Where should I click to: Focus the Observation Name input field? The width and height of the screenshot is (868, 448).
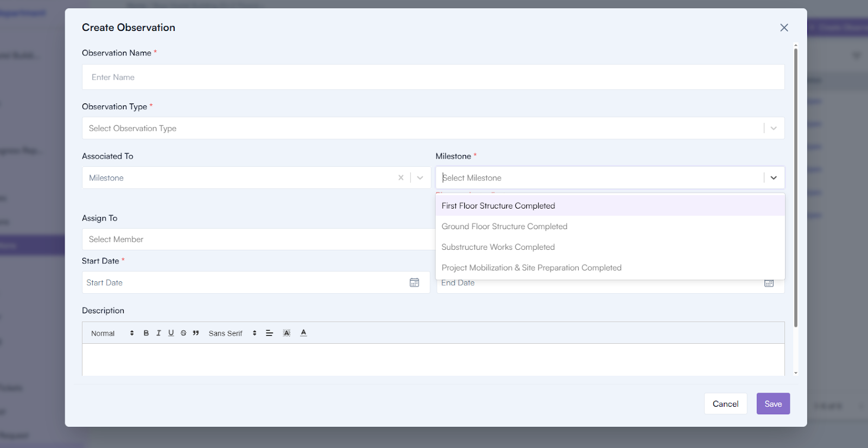tap(433, 77)
